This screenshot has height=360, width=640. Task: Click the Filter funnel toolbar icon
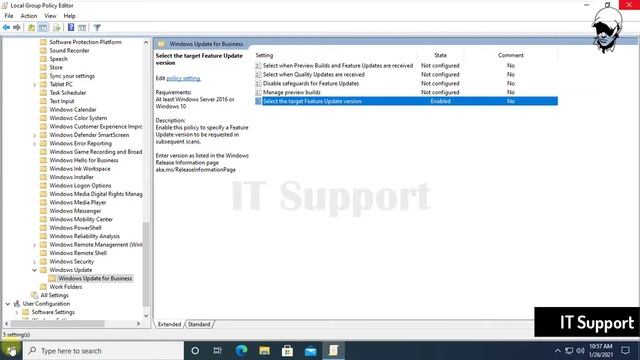(97, 27)
